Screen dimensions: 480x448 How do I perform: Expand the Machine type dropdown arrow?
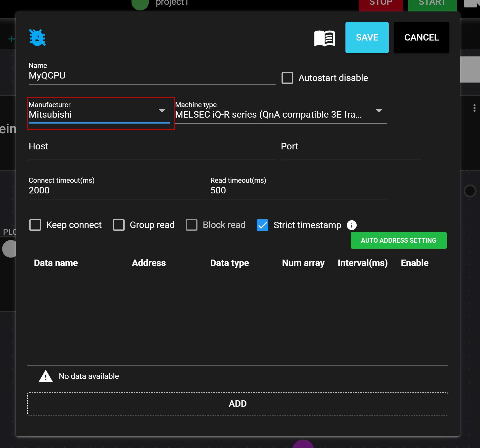[x=379, y=111]
